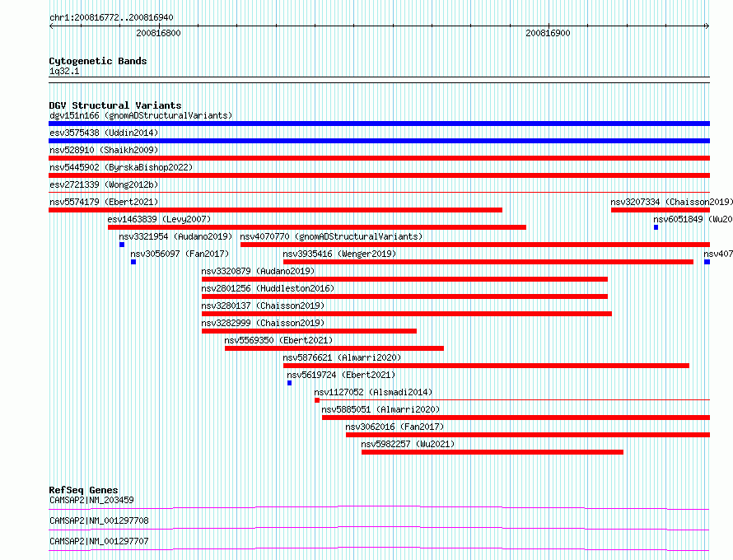Open nsv3320879 (Audano2019) variant

tap(258, 271)
